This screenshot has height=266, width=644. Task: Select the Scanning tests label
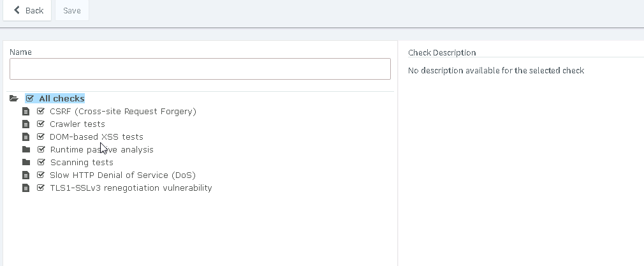click(x=82, y=163)
